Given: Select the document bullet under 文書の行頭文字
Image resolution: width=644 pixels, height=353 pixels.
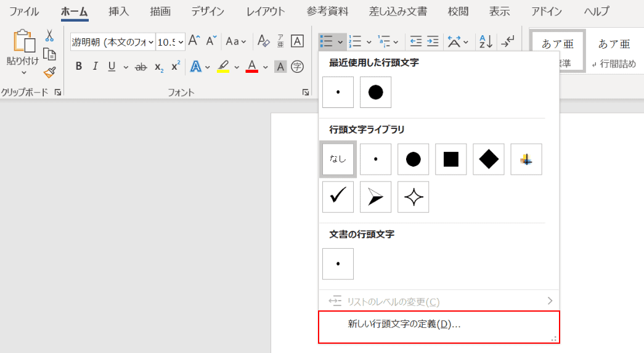Looking at the screenshot, I should point(338,264).
